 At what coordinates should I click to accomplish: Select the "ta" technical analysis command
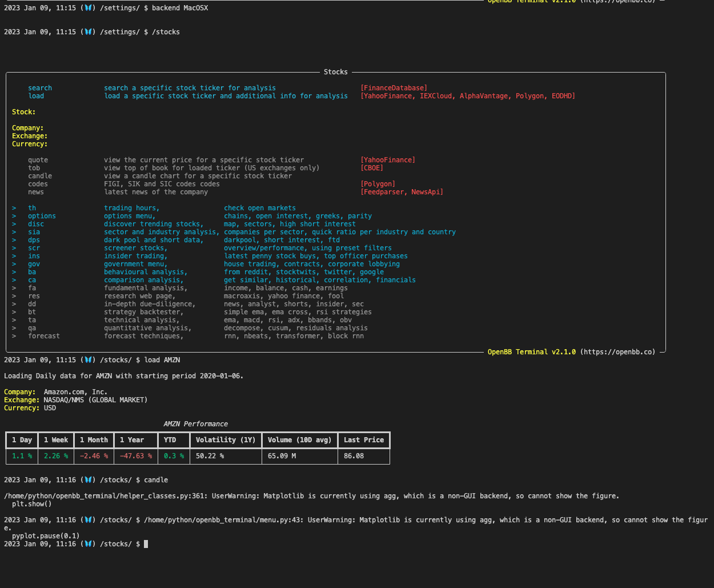[x=32, y=320]
